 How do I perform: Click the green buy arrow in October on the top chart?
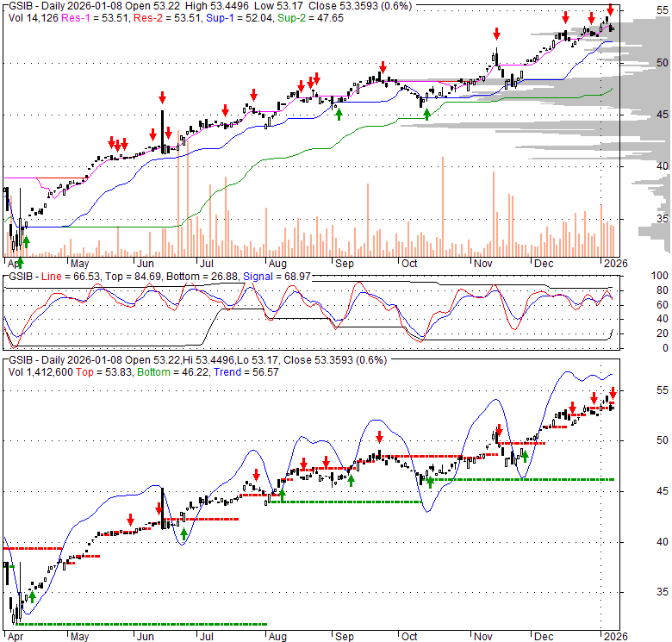coord(426,115)
